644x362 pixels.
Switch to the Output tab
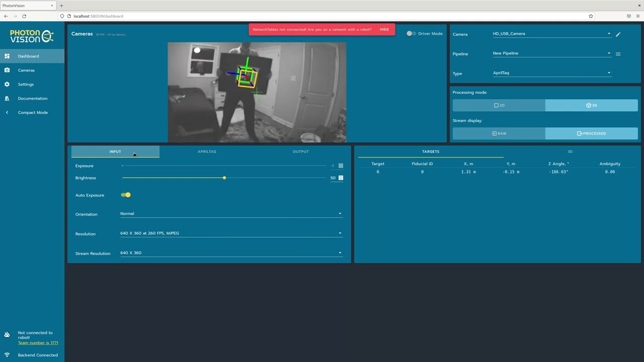tap(301, 151)
